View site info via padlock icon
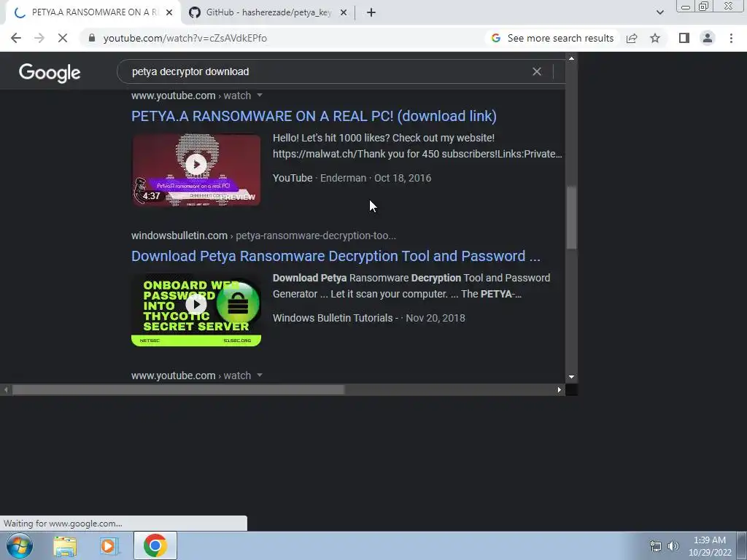The height and width of the screenshot is (560, 747). 91,38
